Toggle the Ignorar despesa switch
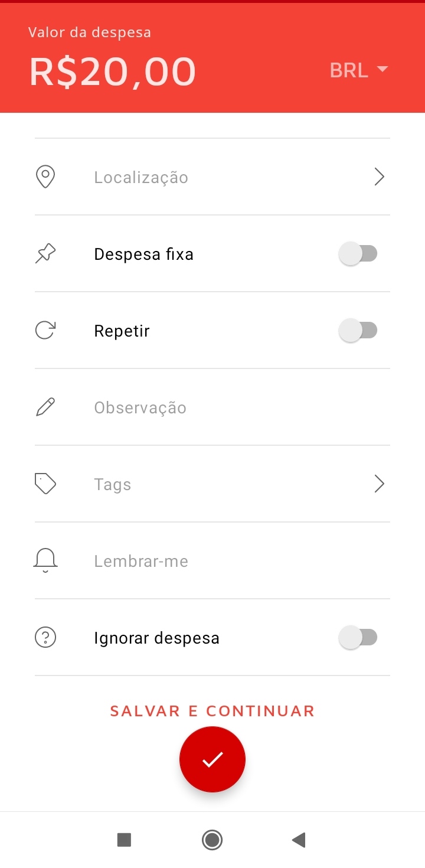 [358, 638]
